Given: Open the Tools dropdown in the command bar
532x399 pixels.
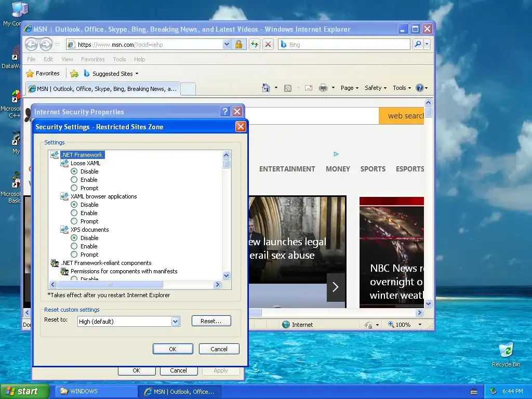Looking at the screenshot, I should [402, 88].
